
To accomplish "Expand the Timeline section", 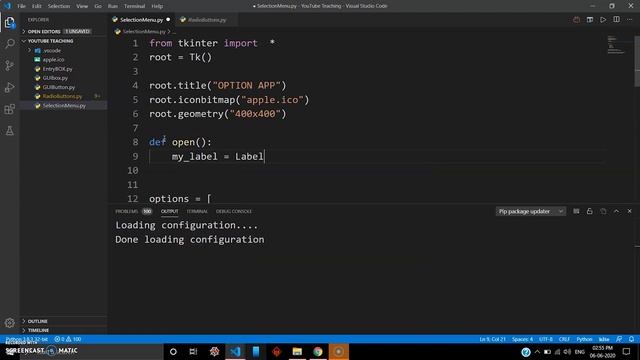I will tap(63, 330).
